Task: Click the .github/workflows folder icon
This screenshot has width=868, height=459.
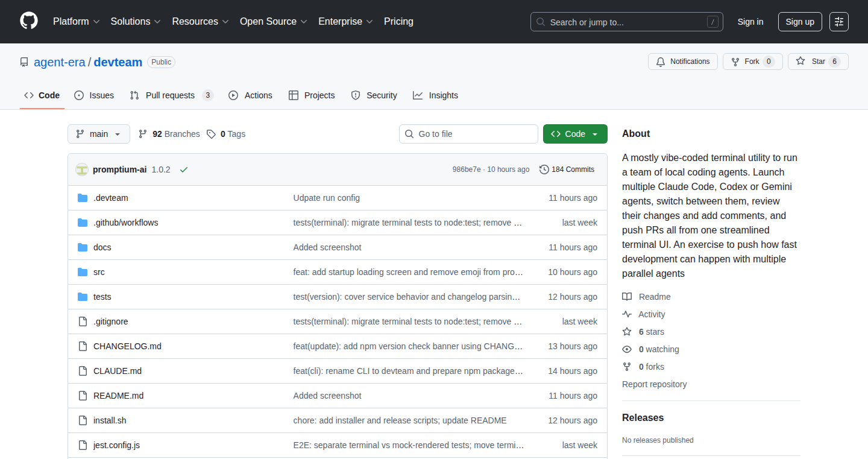Action: click(83, 223)
